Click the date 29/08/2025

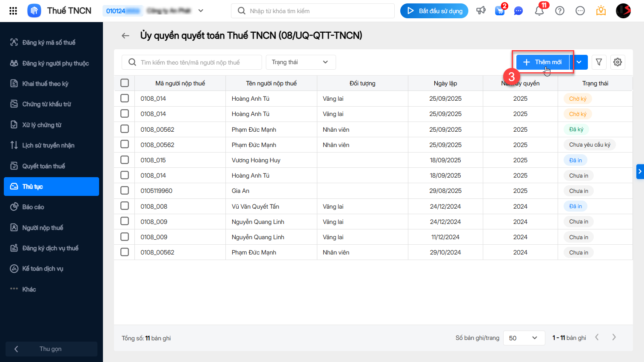click(445, 191)
